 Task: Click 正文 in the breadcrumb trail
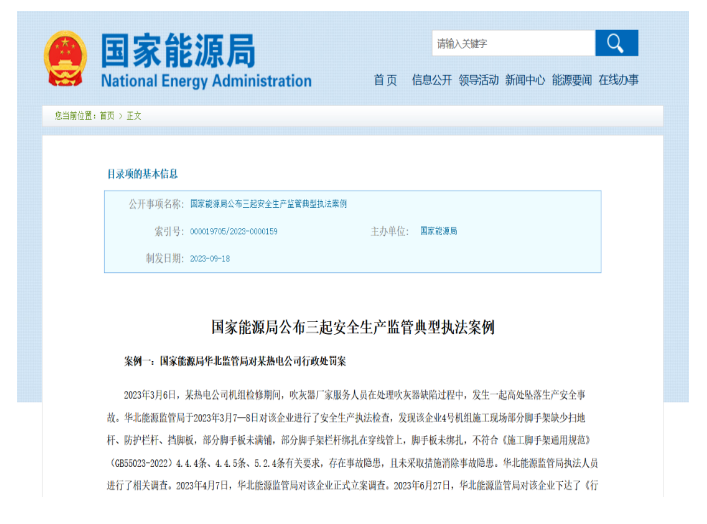click(x=134, y=116)
